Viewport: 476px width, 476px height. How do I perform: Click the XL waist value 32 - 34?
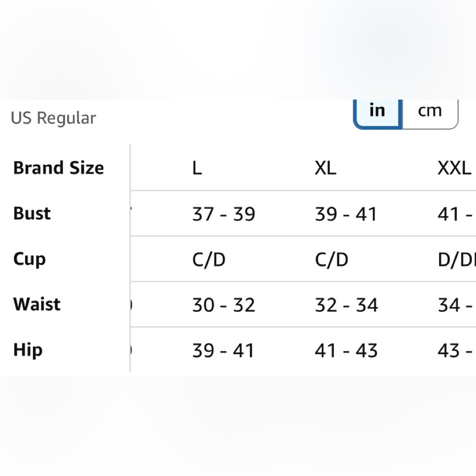[347, 305]
